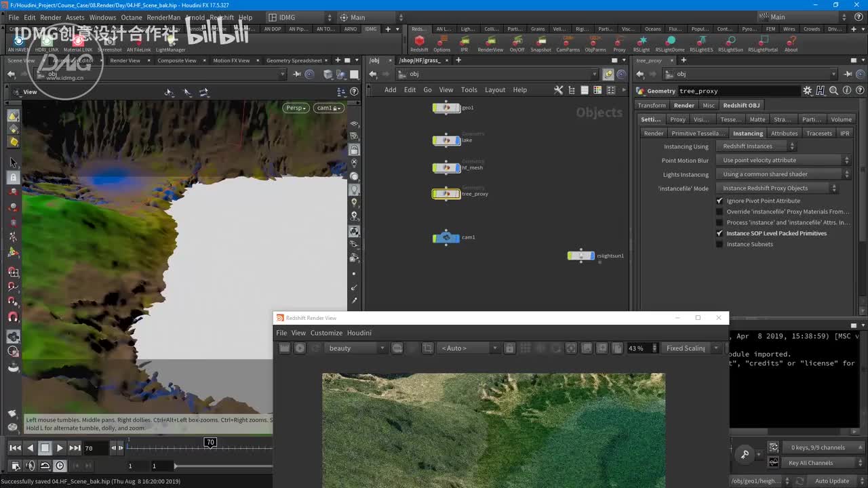Click the RSLightDome shelf icon
The height and width of the screenshot is (488, 868).
click(669, 43)
